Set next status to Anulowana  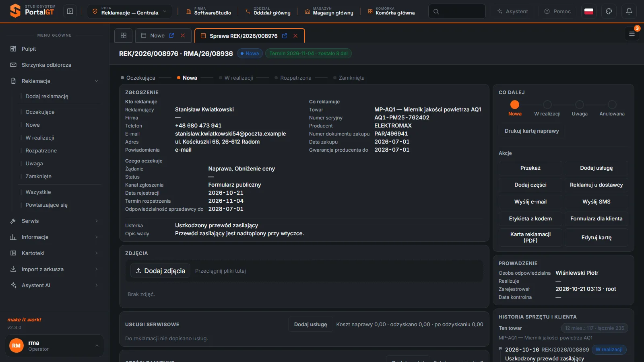coord(612,108)
